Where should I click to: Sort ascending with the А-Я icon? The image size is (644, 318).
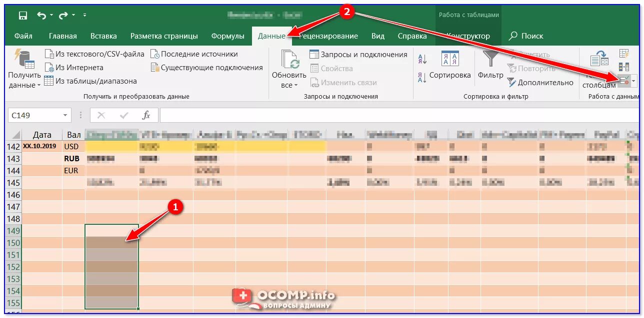(x=422, y=60)
